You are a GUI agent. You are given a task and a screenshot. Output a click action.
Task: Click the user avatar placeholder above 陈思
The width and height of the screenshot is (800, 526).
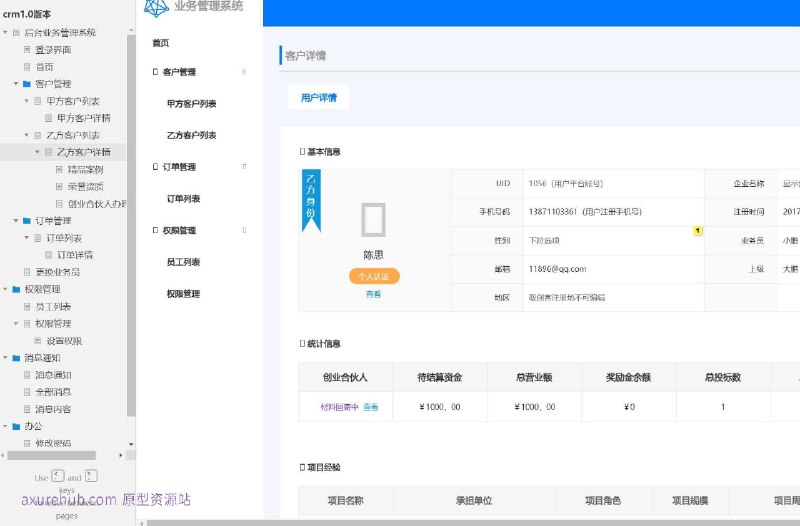click(x=373, y=220)
